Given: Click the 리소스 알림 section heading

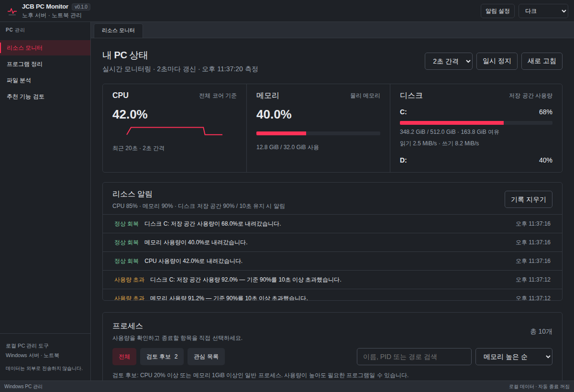Looking at the screenshot, I should pos(132,194).
